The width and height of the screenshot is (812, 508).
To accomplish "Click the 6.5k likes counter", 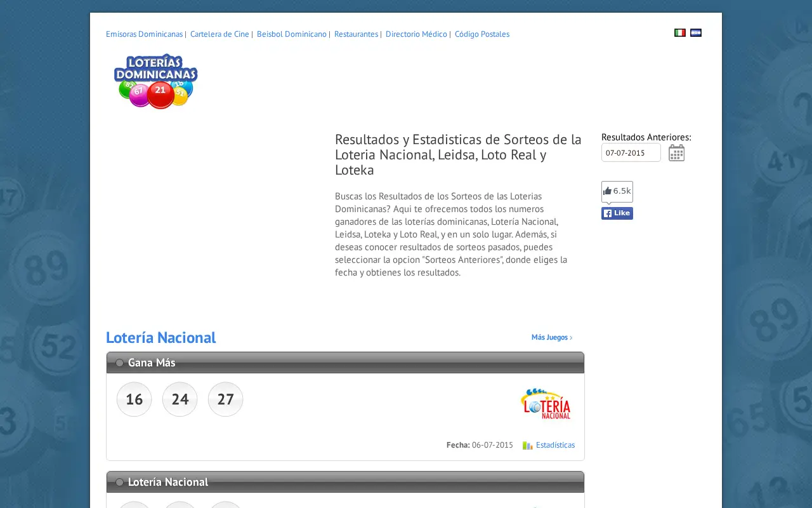I will coord(617,191).
